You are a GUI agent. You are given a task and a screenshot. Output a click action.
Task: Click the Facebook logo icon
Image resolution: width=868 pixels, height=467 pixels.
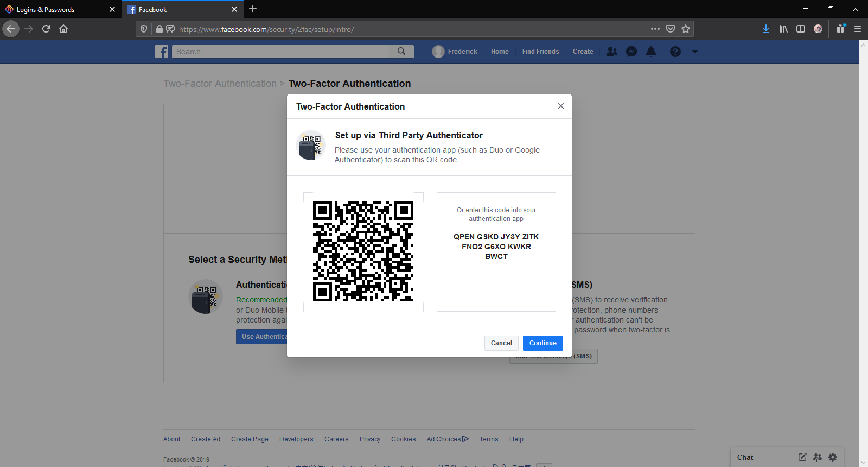point(162,52)
